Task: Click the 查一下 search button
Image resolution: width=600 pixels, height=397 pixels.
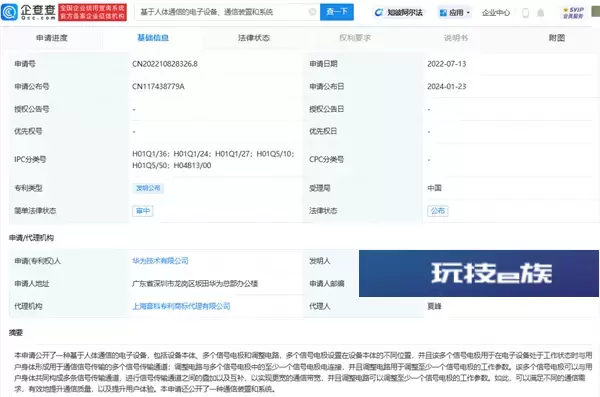Action: [337, 12]
